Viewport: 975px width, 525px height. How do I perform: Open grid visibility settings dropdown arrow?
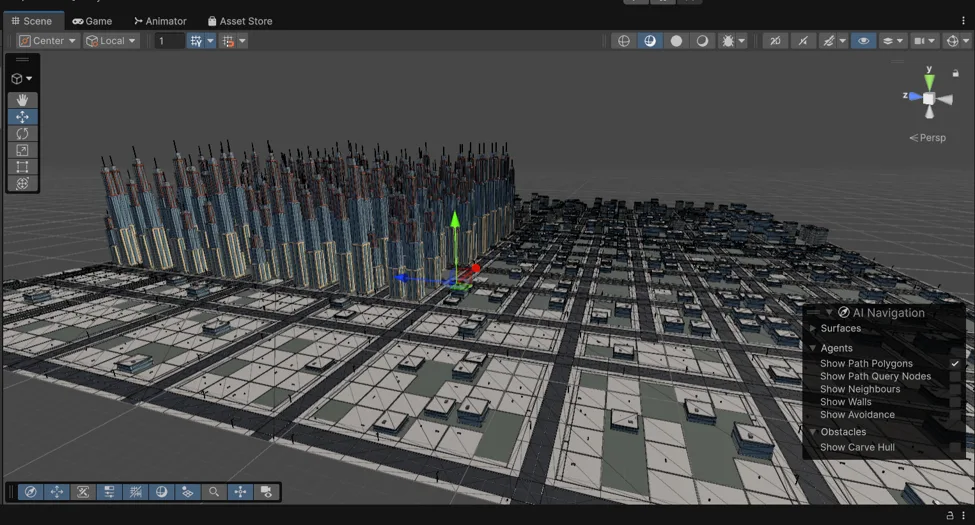coord(210,41)
